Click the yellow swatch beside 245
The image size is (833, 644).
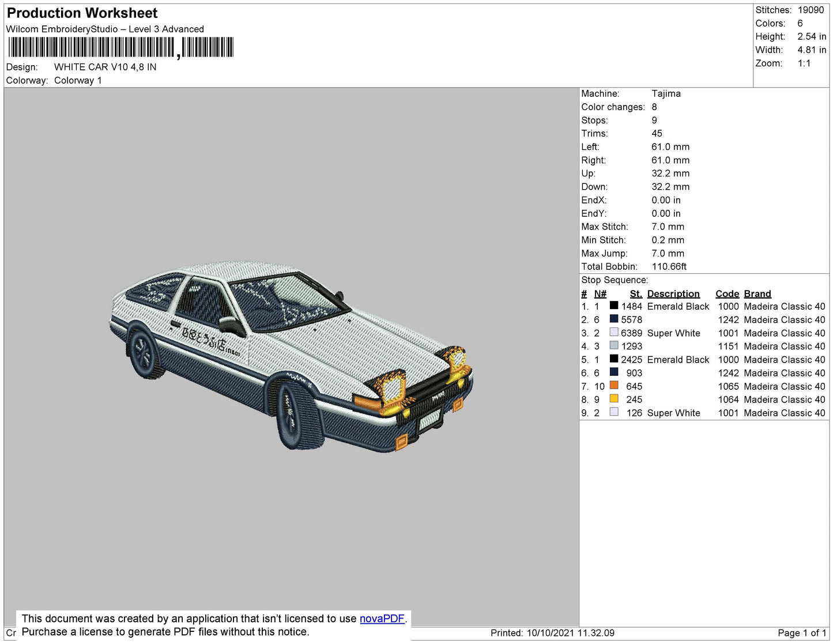(x=614, y=398)
